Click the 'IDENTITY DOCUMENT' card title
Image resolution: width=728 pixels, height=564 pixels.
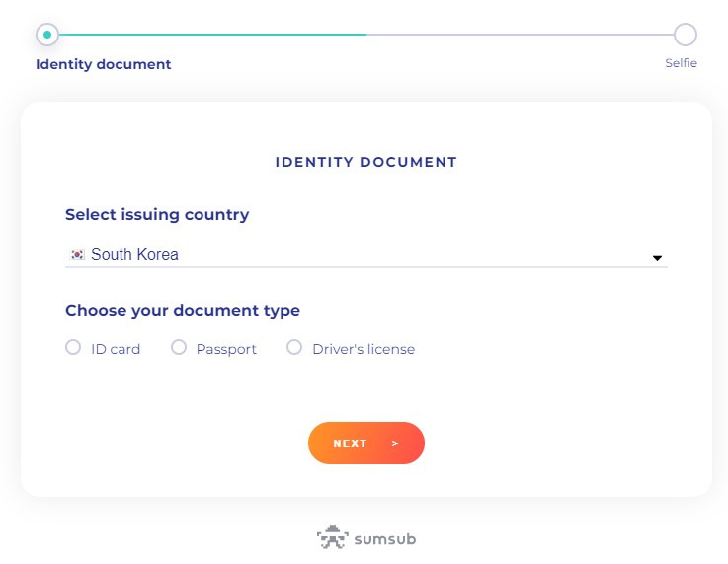pyautogui.click(x=366, y=162)
